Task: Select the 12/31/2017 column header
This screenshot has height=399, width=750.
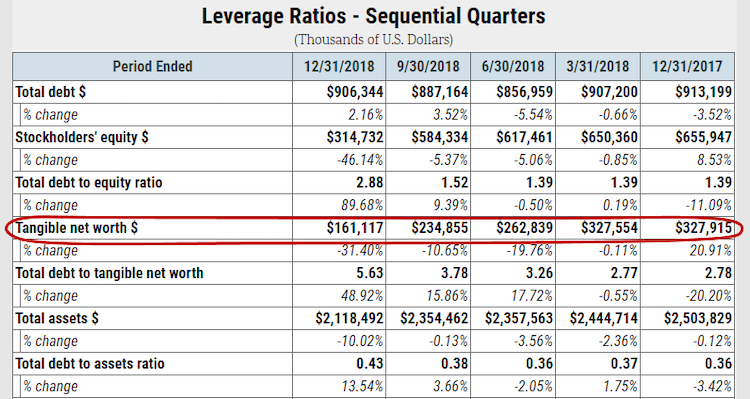Action: point(687,66)
